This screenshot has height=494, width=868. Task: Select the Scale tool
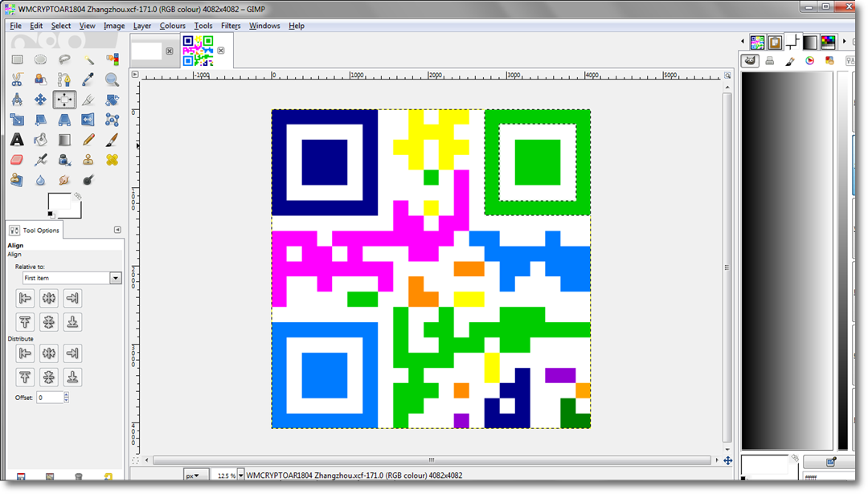17,120
